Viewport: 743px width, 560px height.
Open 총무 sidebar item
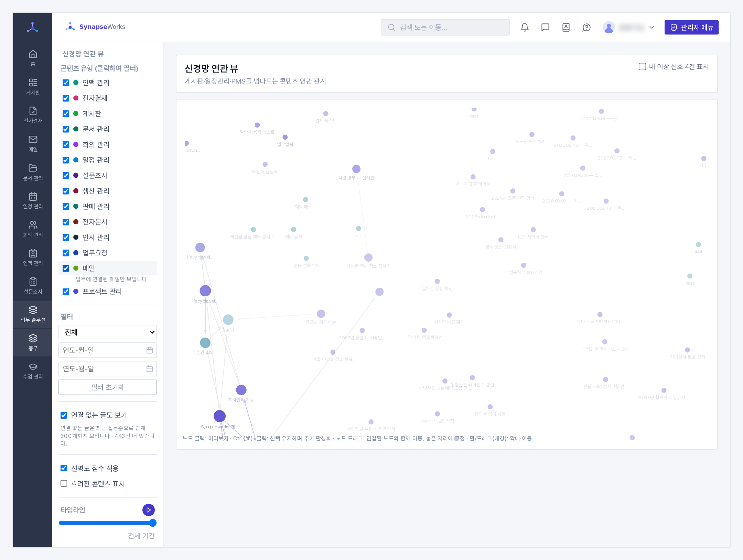click(x=33, y=342)
